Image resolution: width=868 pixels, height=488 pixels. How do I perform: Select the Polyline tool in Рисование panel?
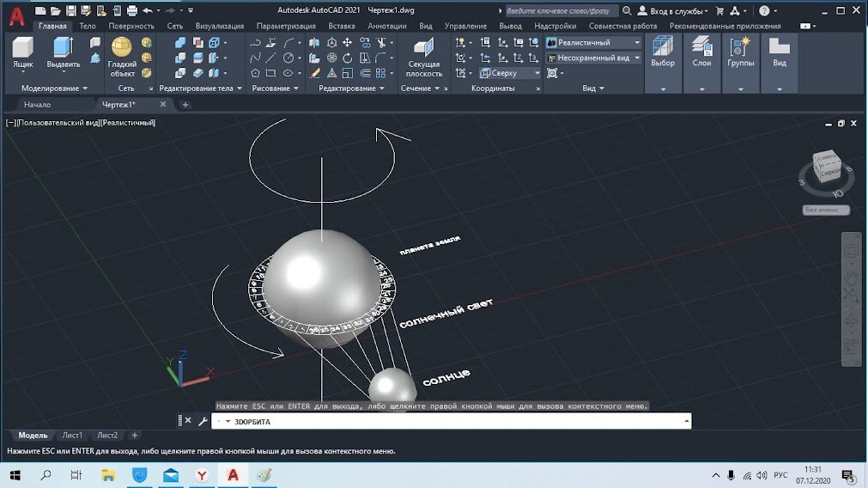tap(255, 43)
